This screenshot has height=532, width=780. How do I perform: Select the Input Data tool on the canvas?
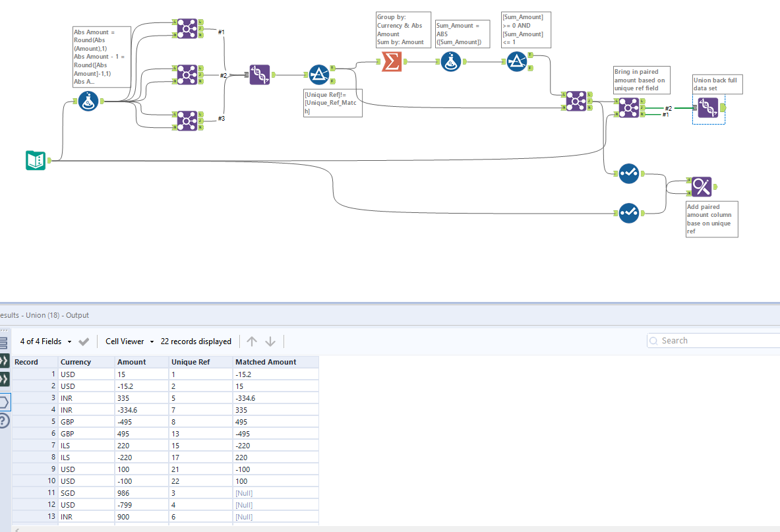(35, 160)
